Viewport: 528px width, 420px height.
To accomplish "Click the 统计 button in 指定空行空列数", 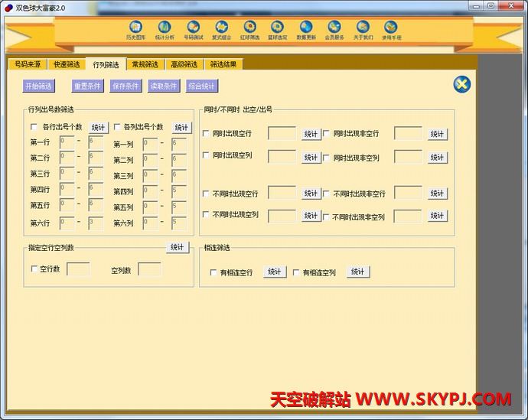I will [178, 247].
